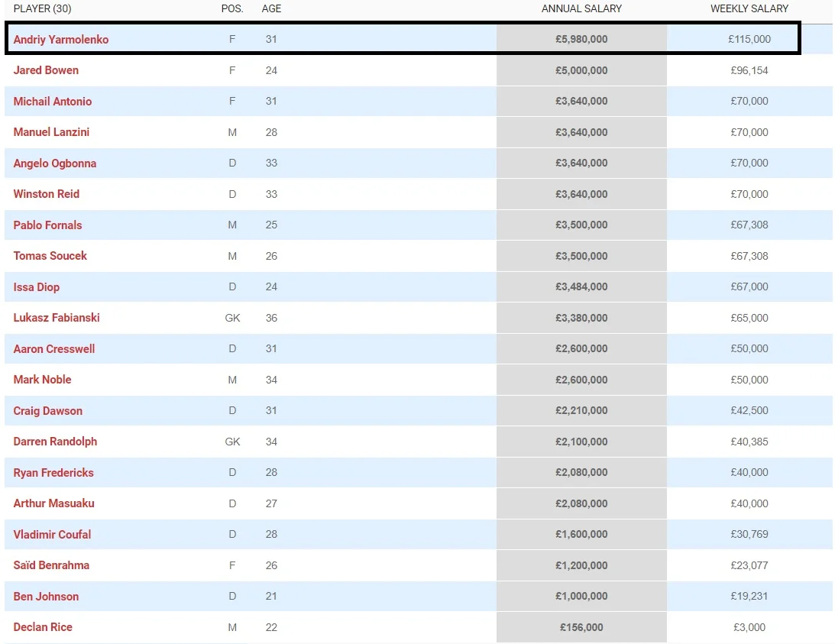Image resolution: width=835 pixels, height=644 pixels.
Task: Click the Player (30) column header
Action: tap(43, 9)
